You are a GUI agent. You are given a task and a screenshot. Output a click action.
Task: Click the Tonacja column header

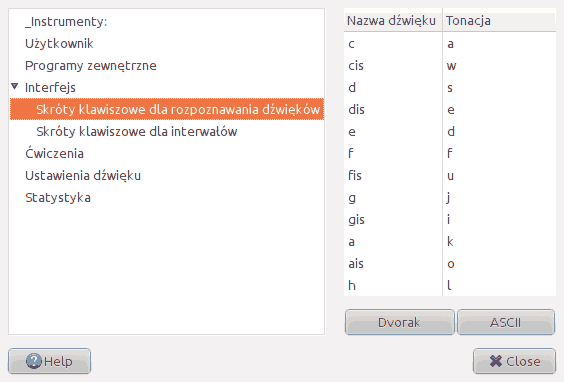coord(499,21)
